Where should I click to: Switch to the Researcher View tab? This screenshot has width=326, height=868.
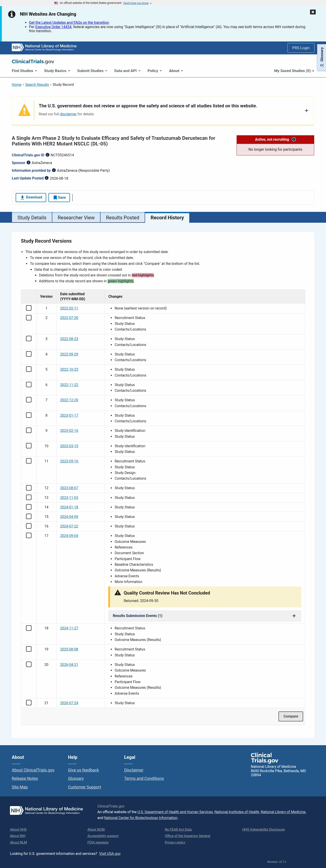76,218
